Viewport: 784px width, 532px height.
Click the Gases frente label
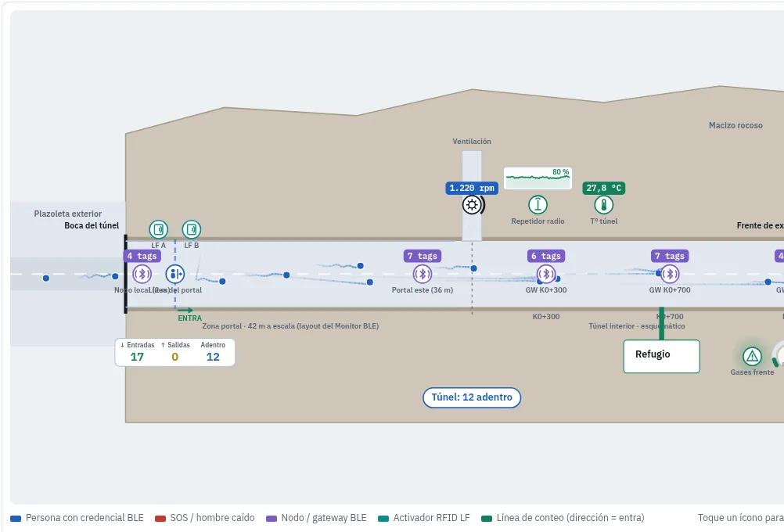[x=752, y=372]
